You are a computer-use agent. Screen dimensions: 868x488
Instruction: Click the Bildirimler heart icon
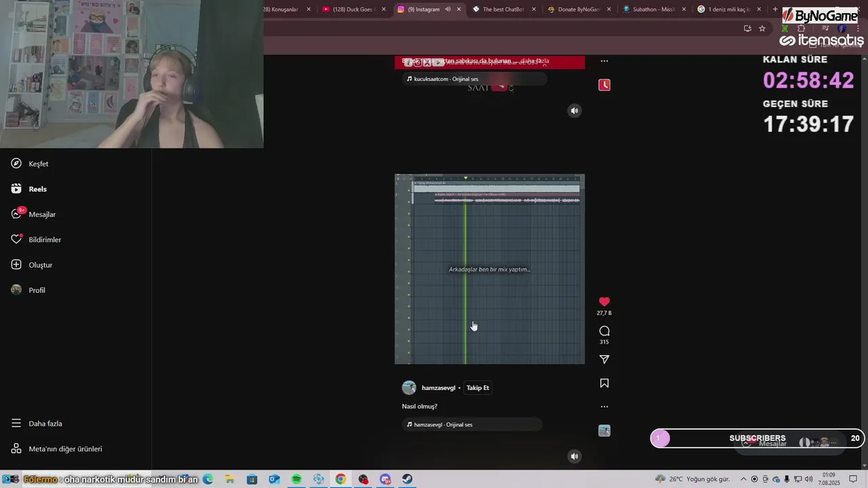point(16,240)
